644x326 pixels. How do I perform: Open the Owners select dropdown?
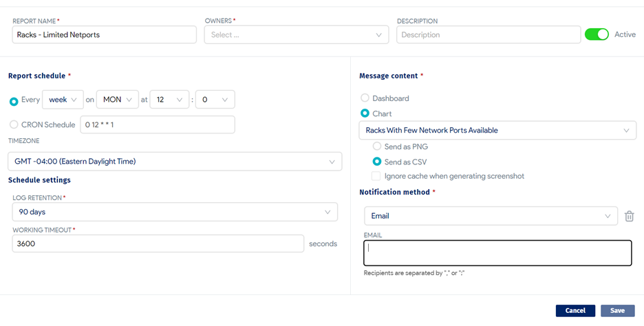click(x=296, y=35)
